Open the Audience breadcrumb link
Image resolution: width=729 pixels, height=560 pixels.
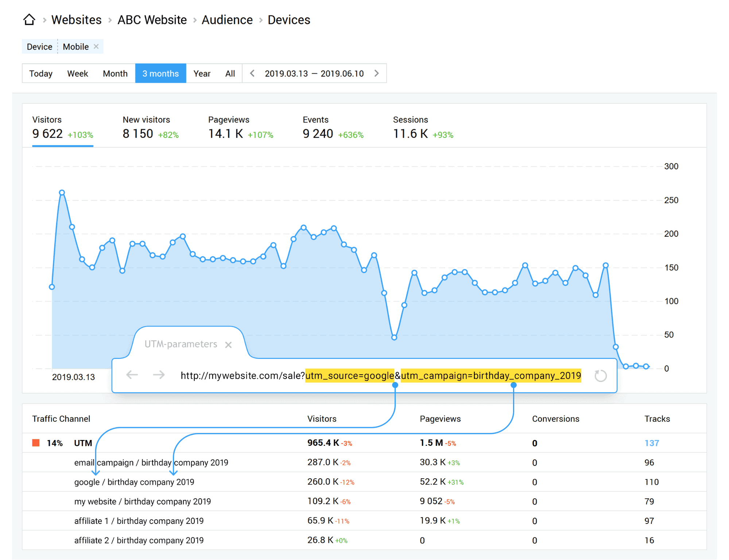click(x=227, y=20)
